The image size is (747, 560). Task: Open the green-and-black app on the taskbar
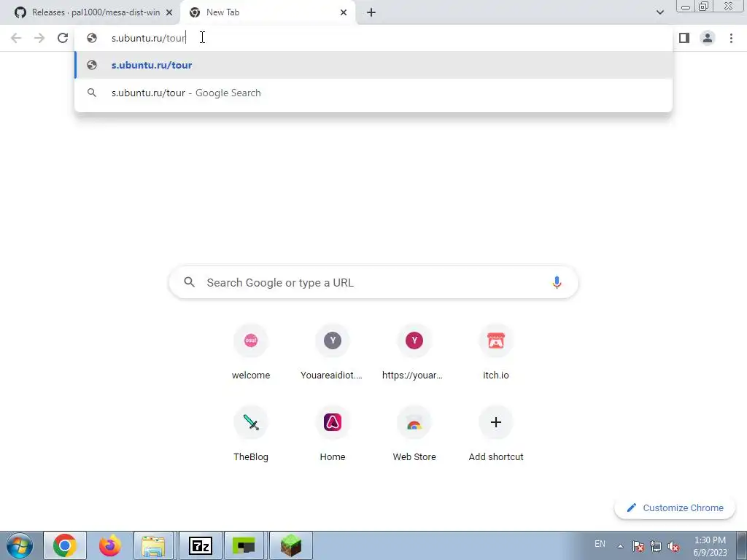pyautogui.click(x=244, y=545)
